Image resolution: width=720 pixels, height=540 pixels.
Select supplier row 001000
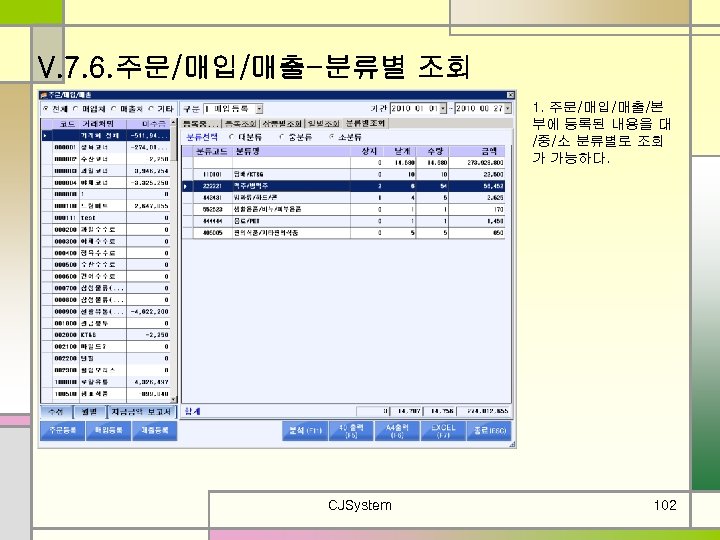pyautogui.click(x=106, y=323)
